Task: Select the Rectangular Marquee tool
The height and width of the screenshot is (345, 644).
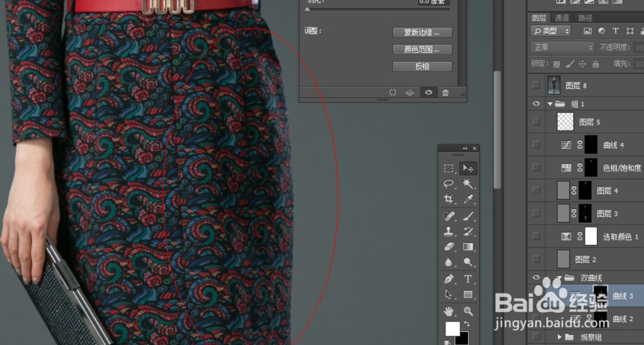Action: (448, 169)
